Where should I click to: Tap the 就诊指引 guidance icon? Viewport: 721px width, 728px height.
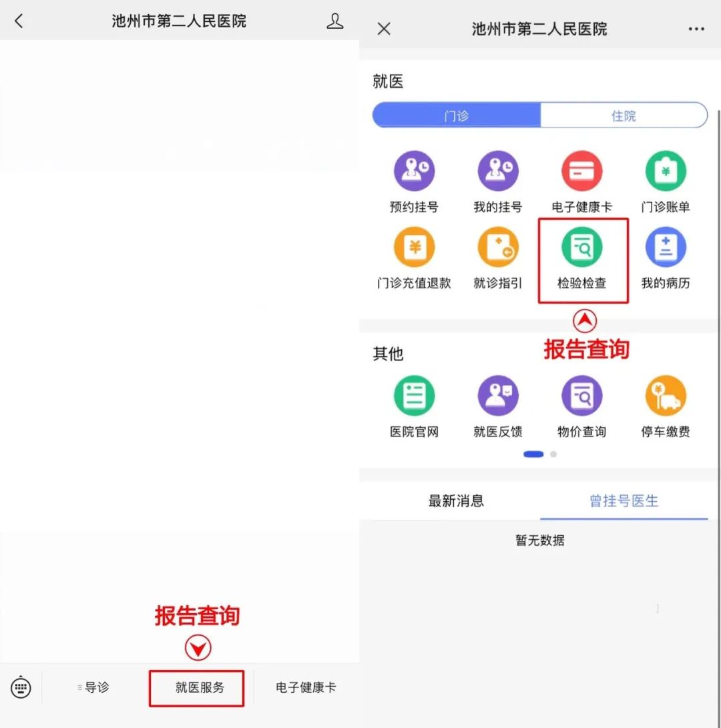coord(497,248)
